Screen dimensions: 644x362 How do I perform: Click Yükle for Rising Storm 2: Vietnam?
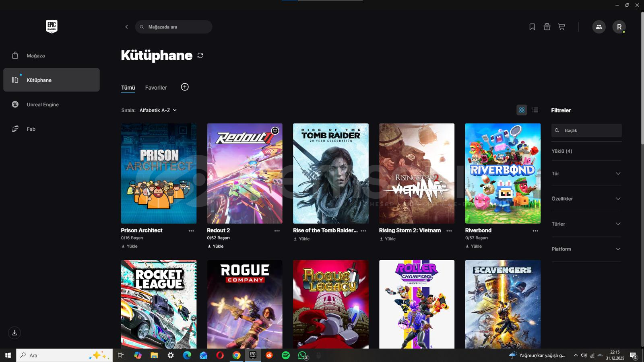pos(388,239)
